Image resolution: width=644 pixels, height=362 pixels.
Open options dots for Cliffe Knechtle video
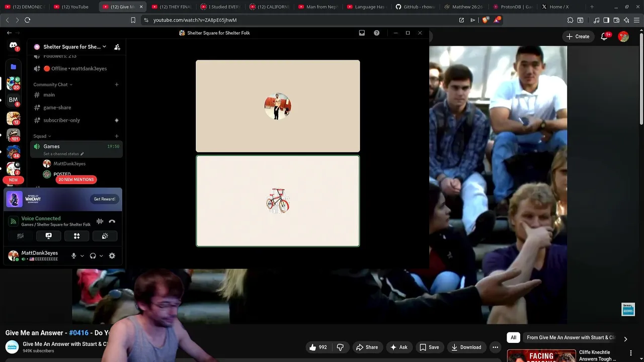point(631,353)
